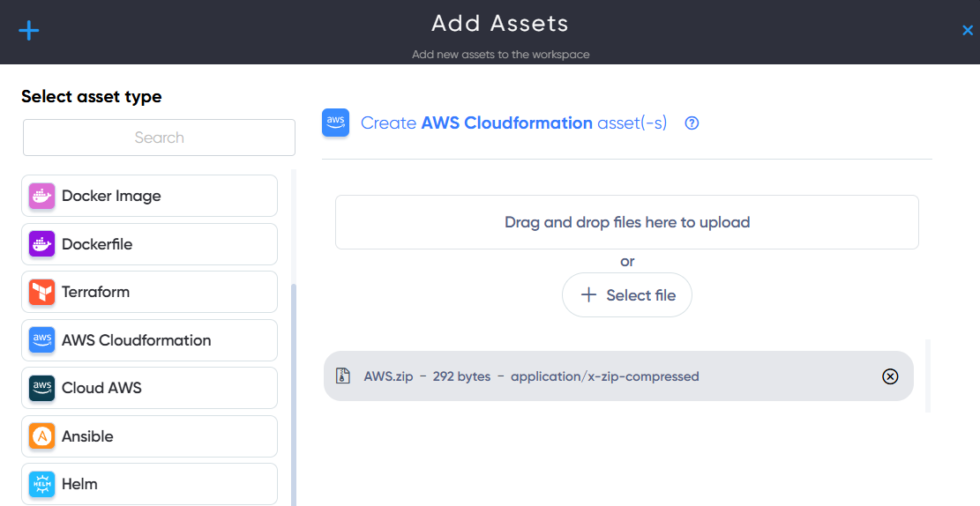
Task: Click the orange Terraform logo icon
Action: pyautogui.click(x=41, y=293)
